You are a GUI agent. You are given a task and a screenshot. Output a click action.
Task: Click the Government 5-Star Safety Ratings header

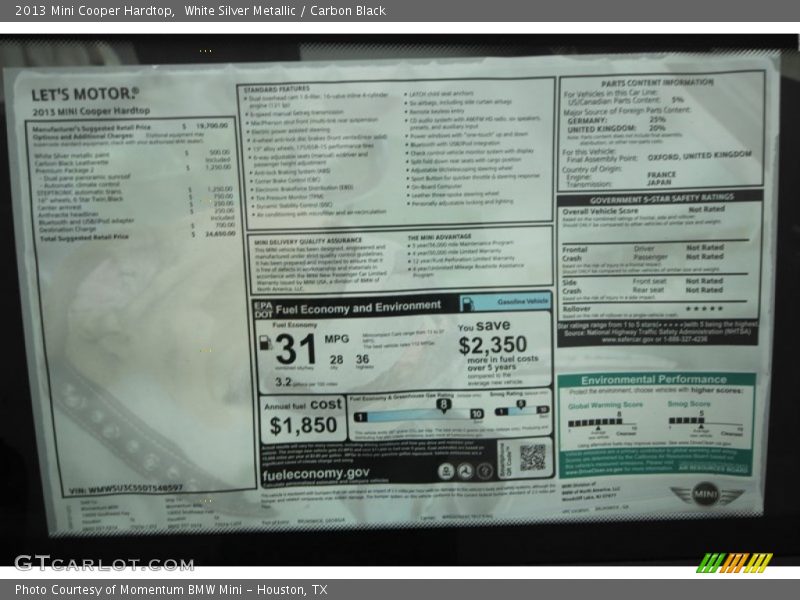click(659, 198)
